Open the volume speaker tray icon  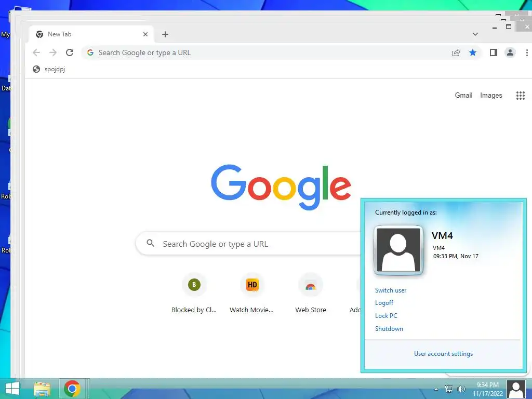pyautogui.click(x=461, y=389)
